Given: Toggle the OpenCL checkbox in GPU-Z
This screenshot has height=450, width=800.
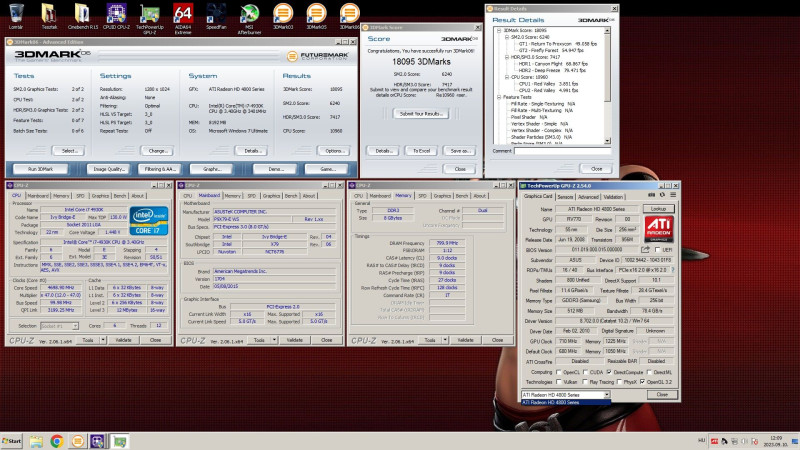Looking at the screenshot, I should [558, 372].
